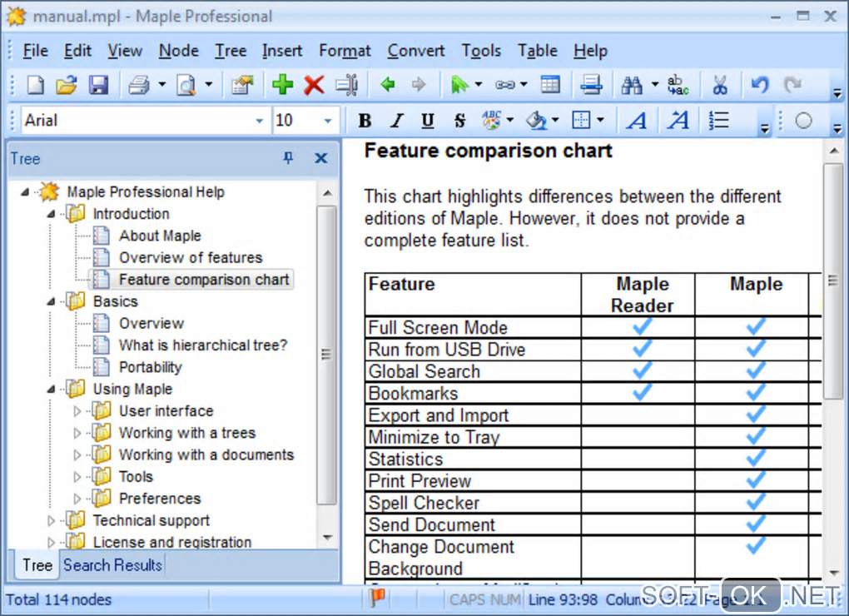The image size is (849, 616).
Task: Go forward with the gray right arrow
Action: pos(419,84)
